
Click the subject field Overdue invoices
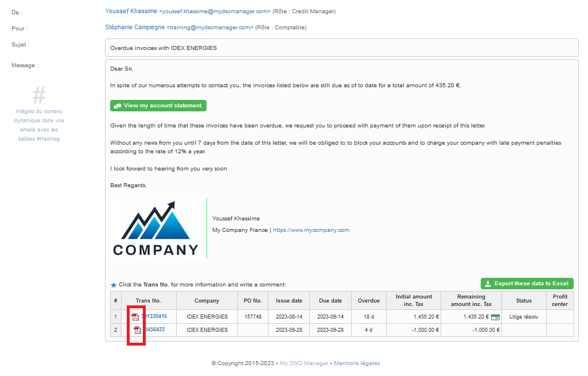(x=341, y=48)
